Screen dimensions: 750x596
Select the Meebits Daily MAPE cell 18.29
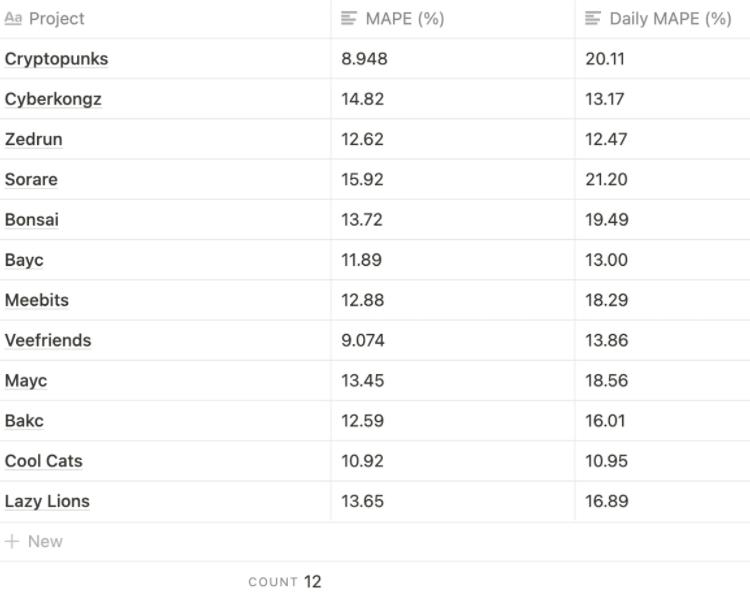pos(607,300)
